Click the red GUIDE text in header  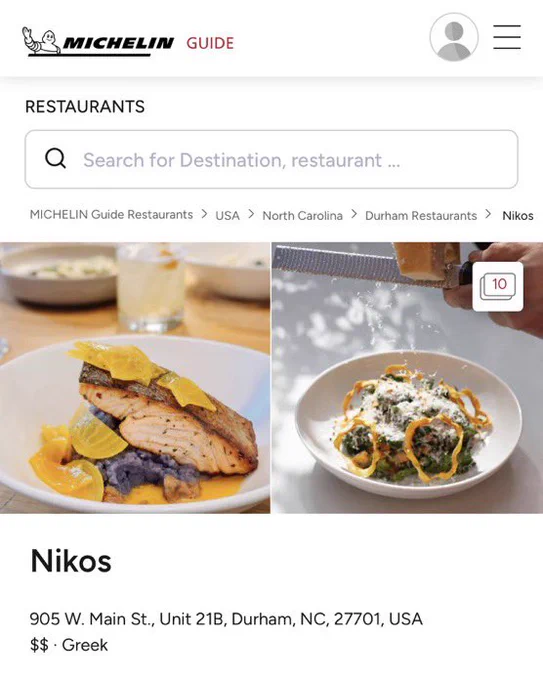coord(210,43)
